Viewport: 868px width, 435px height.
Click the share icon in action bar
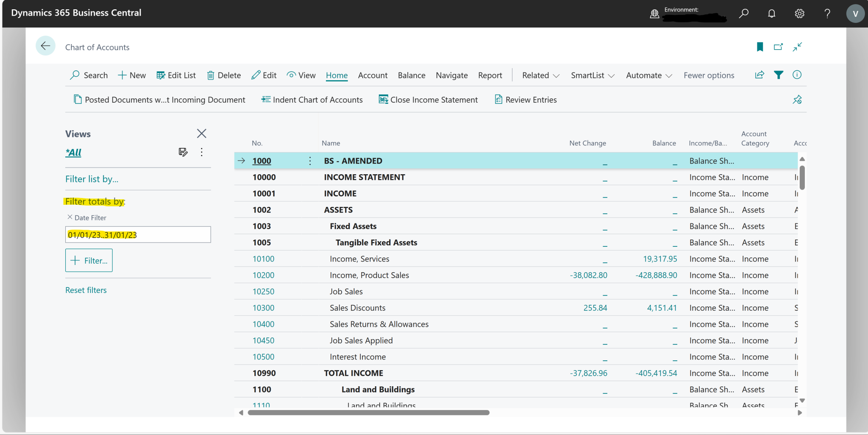point(759,75)
